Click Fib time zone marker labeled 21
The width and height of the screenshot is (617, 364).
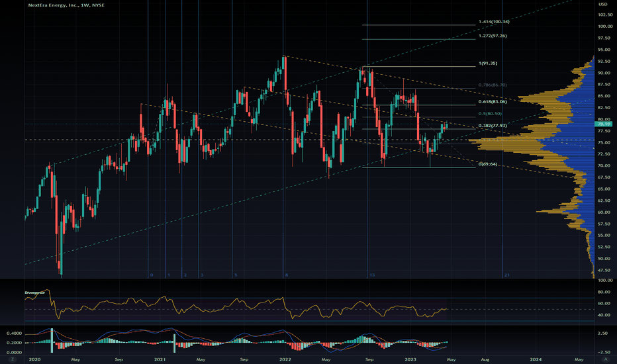click(507, 275)
